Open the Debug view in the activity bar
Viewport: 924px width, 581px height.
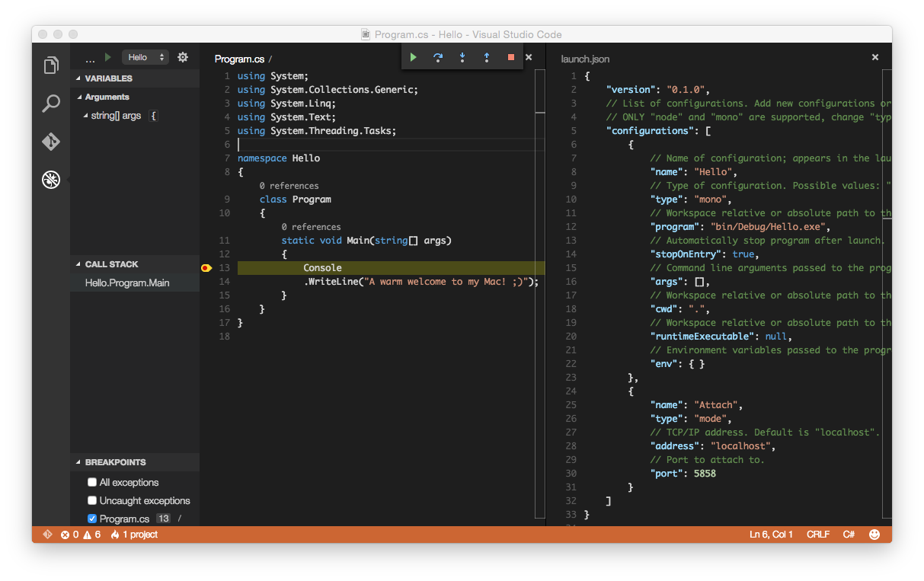tap(51, 180)
